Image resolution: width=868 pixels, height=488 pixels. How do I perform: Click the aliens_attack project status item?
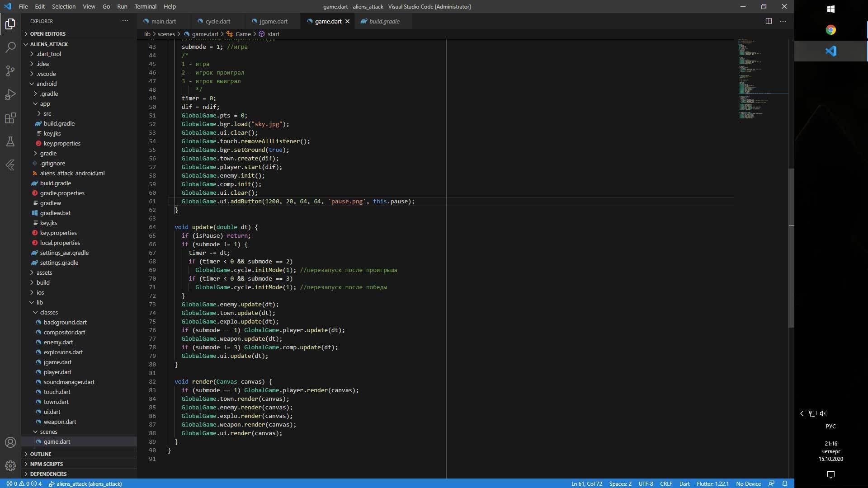point(85,483)
